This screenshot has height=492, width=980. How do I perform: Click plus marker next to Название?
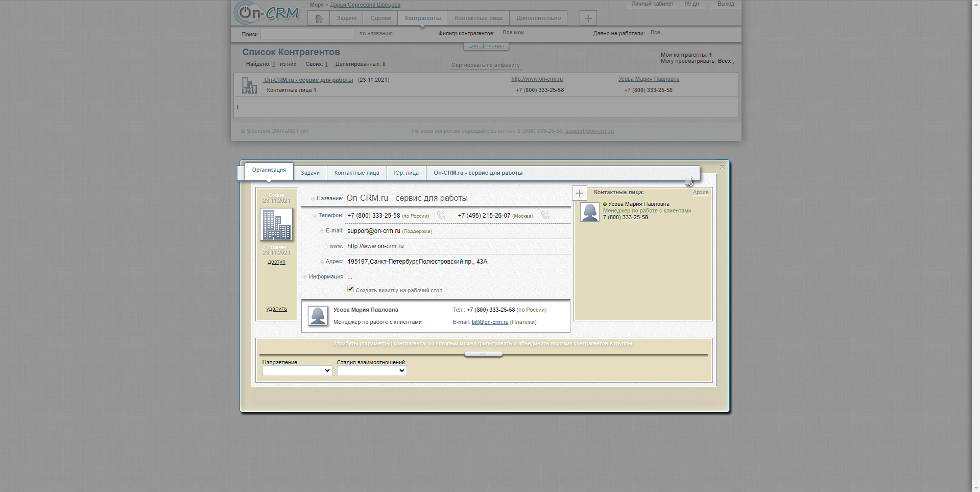313,199
